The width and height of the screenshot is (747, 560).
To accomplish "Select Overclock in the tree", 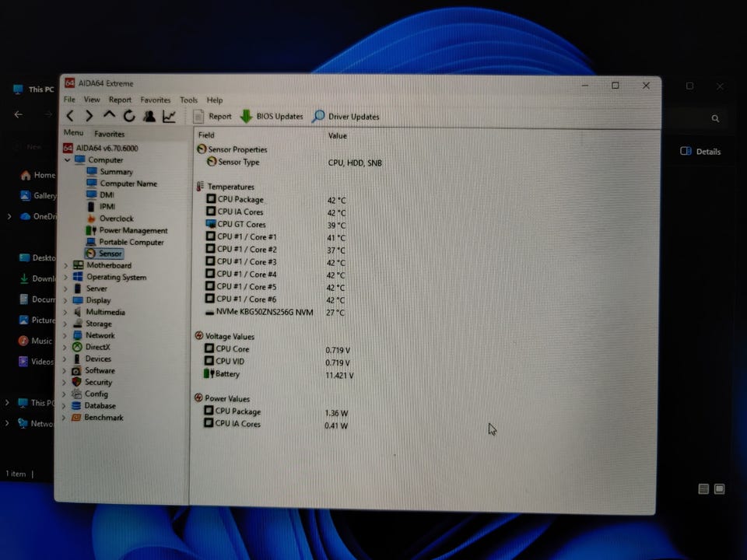I will 110,219.
